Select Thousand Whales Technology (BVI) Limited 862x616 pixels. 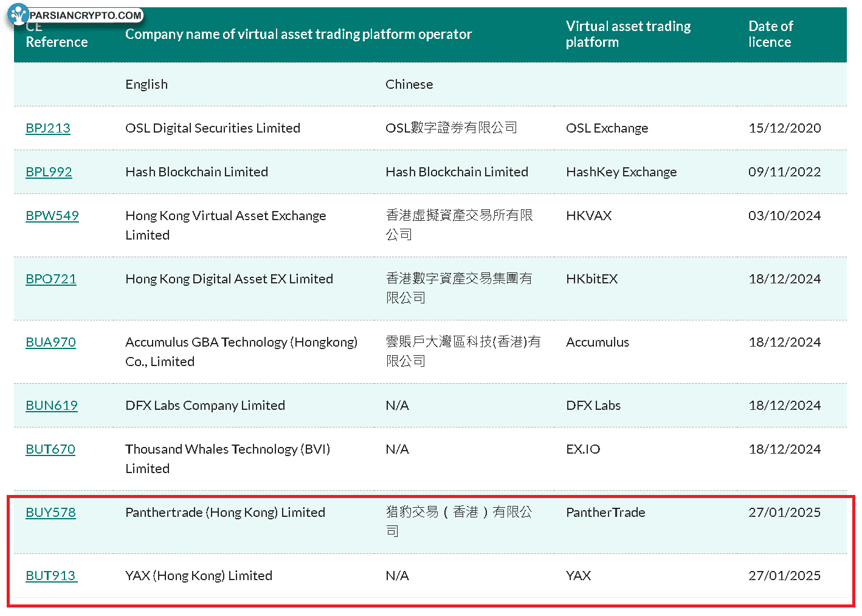click(x=228, y=459)
